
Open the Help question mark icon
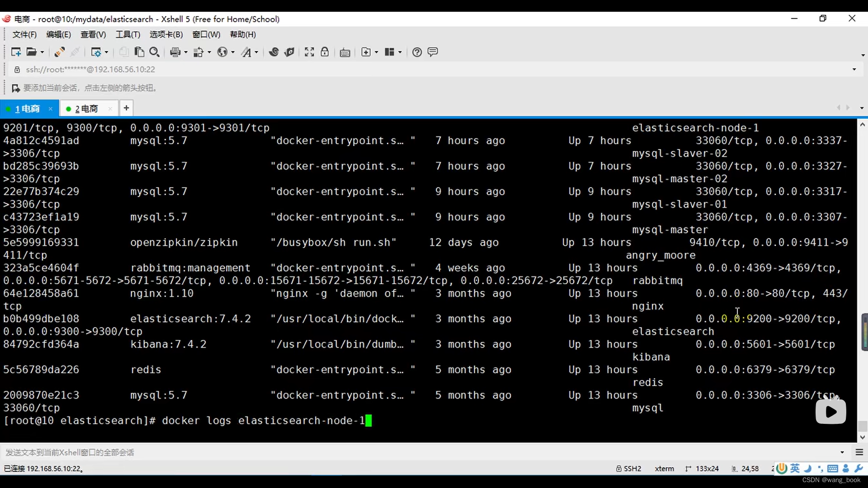pos(417,52)
